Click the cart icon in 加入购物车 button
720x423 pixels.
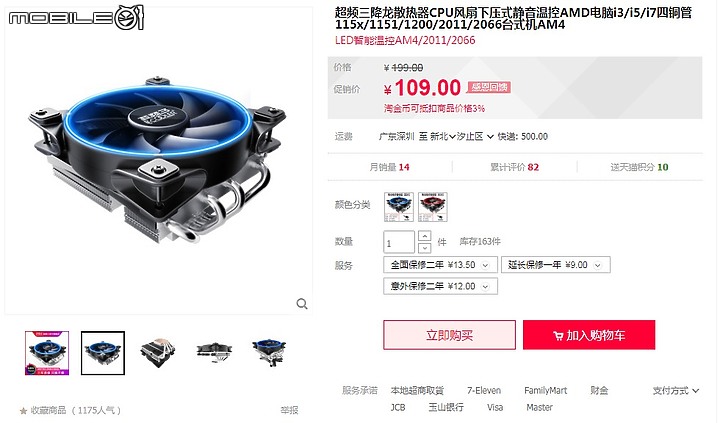tap(558, 336)
